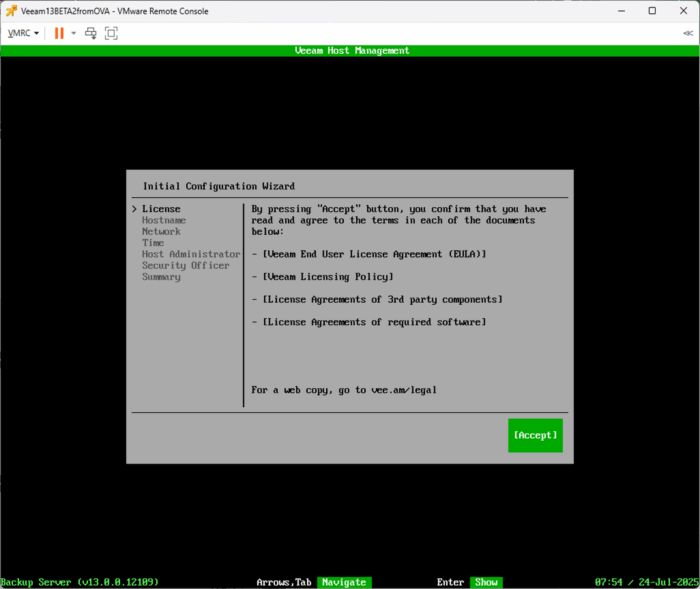Select the Summary wizard step
This screenshot has width=700, height=589.
click(x=161, y=277)
